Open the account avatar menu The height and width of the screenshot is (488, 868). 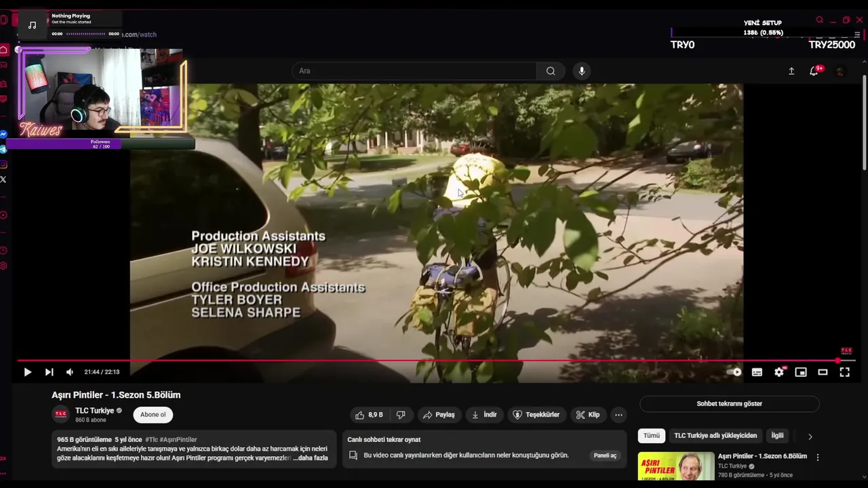coord(840,71)
